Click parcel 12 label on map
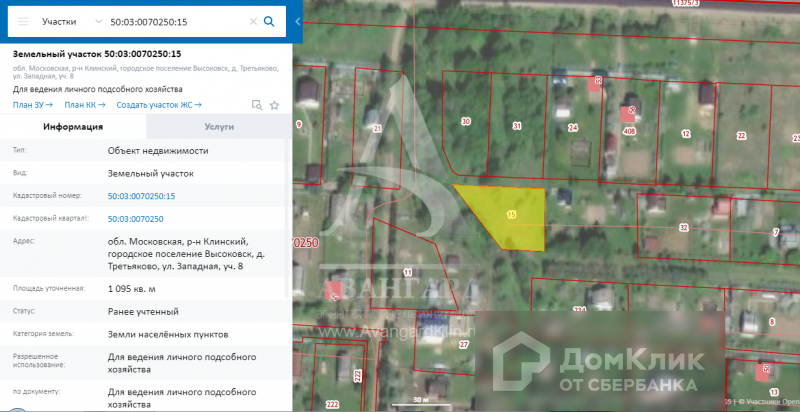 [x=686, y=134]
